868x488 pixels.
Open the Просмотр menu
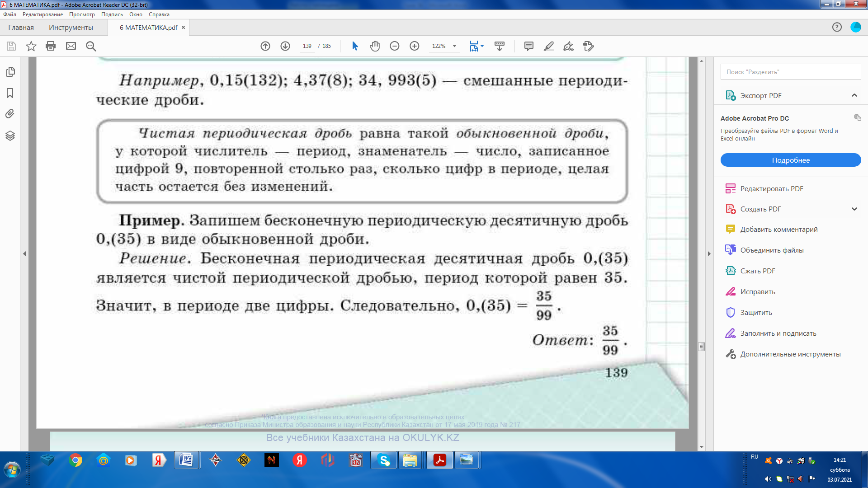click(x=82, y=14)
